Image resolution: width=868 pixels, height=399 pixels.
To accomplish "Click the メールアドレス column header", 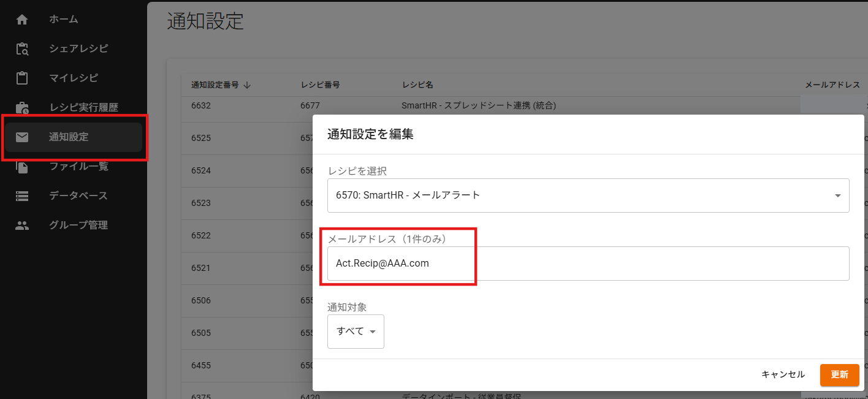I will [832, 85].
